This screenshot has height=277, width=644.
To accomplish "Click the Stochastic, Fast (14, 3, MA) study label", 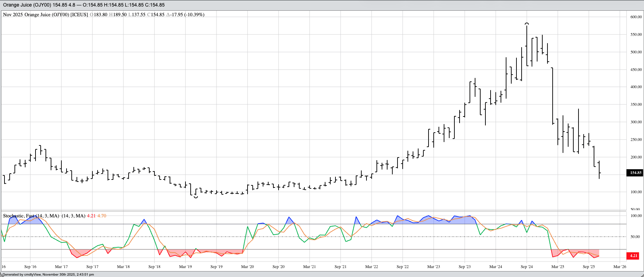I will (31, 216).
